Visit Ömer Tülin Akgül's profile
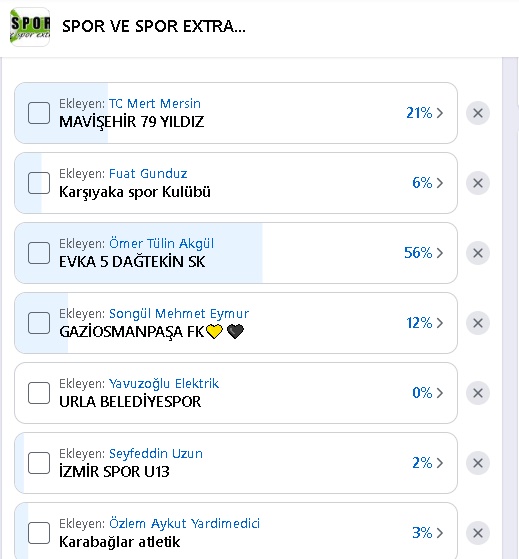 coord(161,243)
